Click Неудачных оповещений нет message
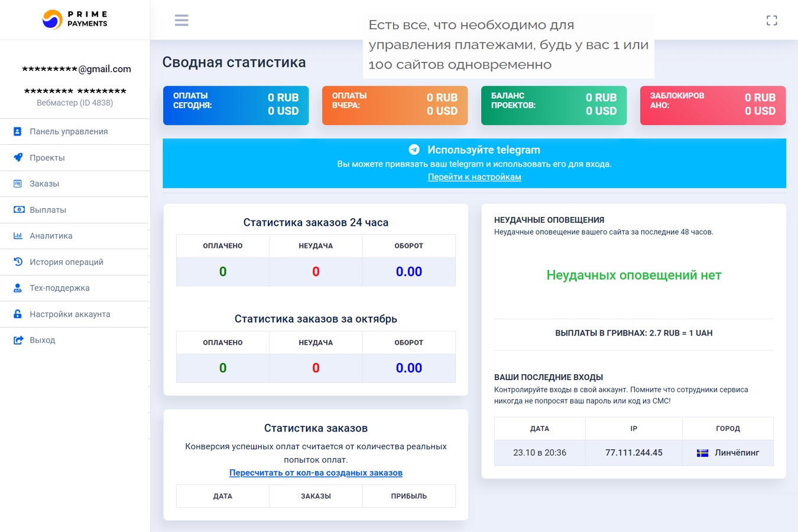This screenshot has width=798, height=532. [634, 275]
